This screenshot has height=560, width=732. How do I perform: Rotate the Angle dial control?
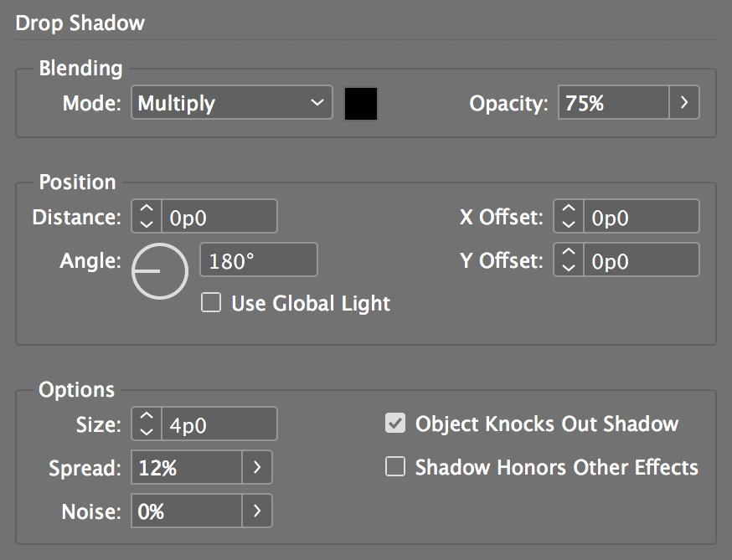(159, 271)
